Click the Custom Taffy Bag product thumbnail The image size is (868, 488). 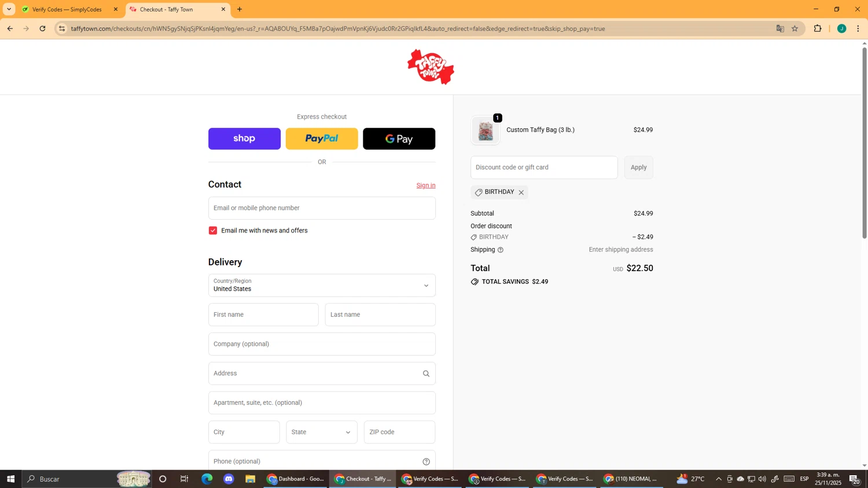486,130
